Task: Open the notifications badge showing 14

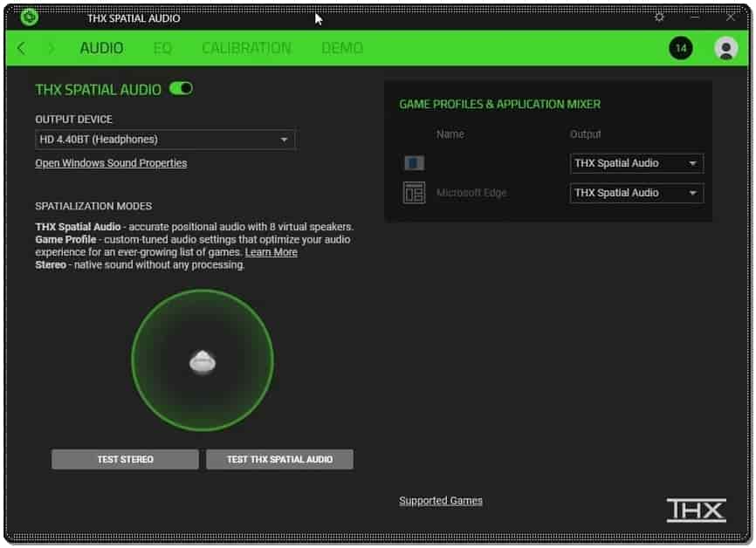Action: pyautogui.click(x=681, y=48)
